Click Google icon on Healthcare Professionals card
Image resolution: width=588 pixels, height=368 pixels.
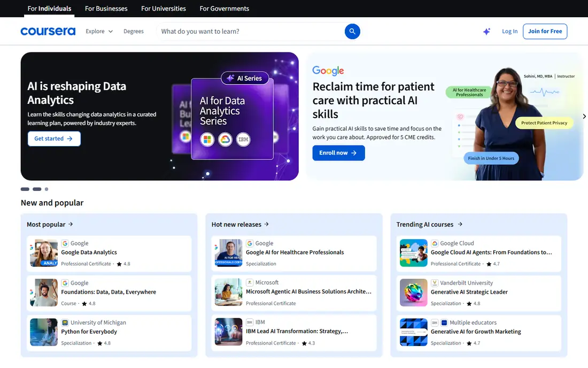pos(250,243)
